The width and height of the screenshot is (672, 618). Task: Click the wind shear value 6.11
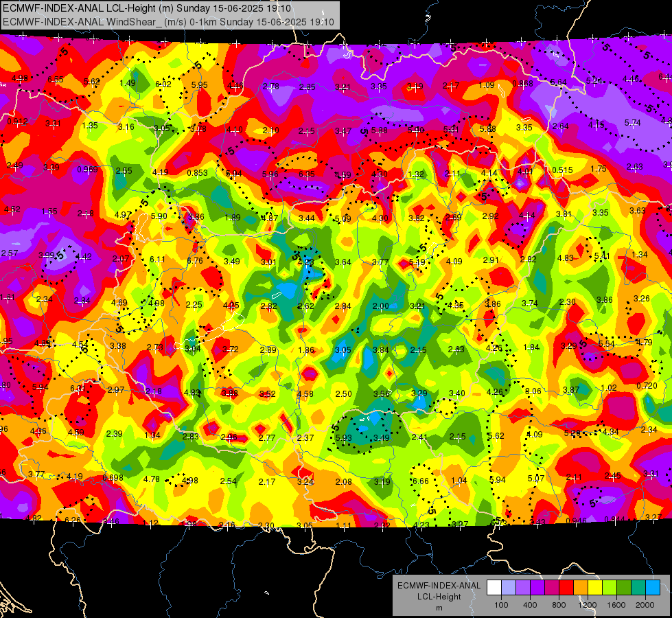click(x=157, y=260)
